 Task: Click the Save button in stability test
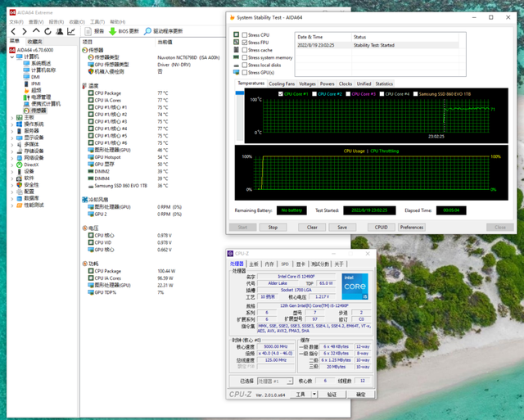(342, 228)
